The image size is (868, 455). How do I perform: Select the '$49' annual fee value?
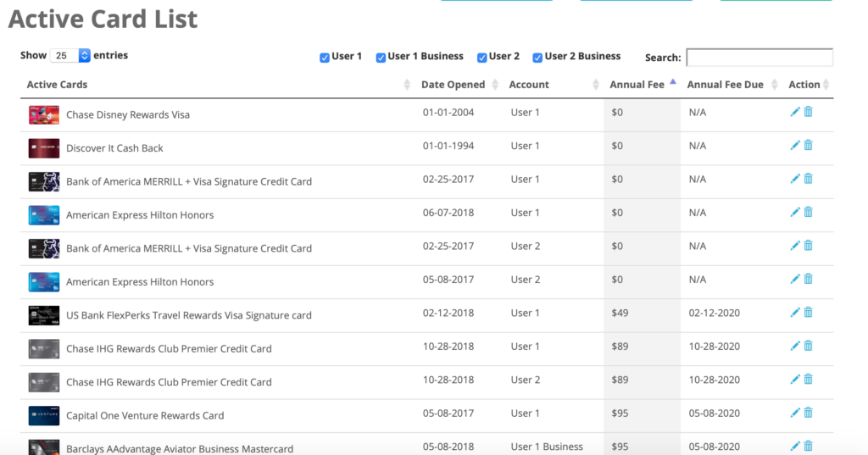tap(620, 313)
